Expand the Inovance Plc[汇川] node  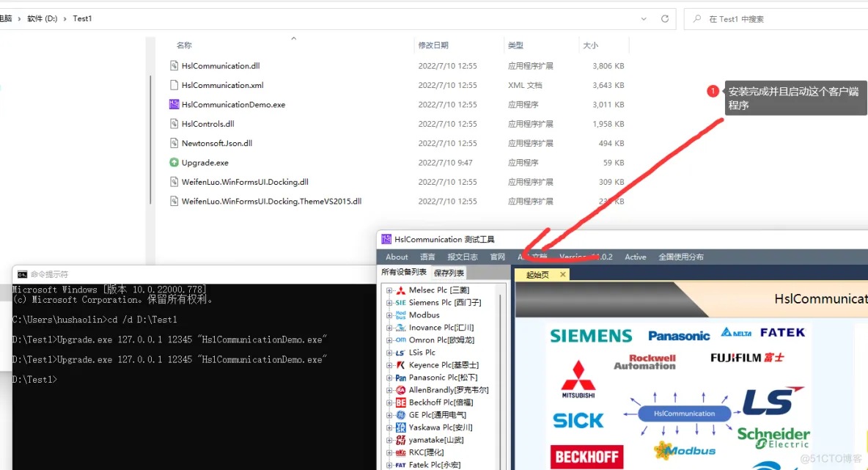pos(389,328)
